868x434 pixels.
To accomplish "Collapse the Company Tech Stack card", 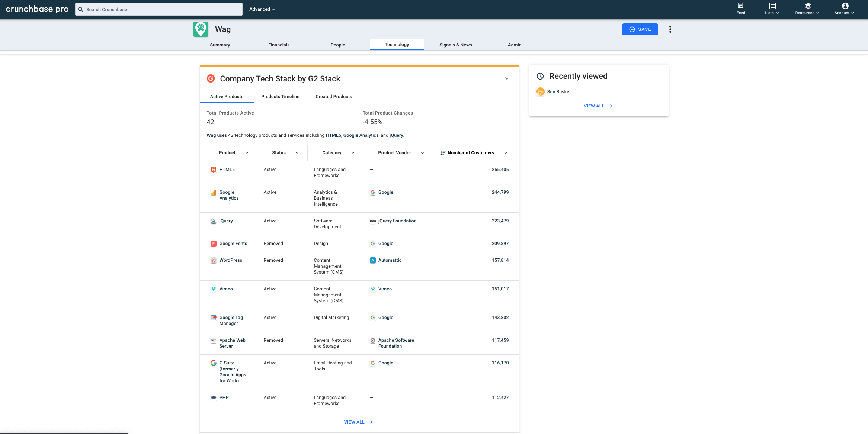I will click(x=507, y=79).
